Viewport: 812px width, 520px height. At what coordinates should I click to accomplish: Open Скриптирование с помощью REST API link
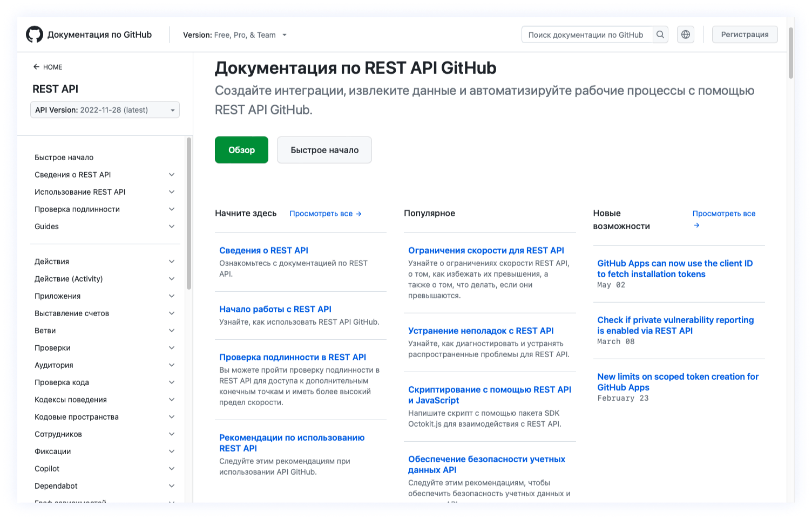pyautogui.click(x=490, y=395)
